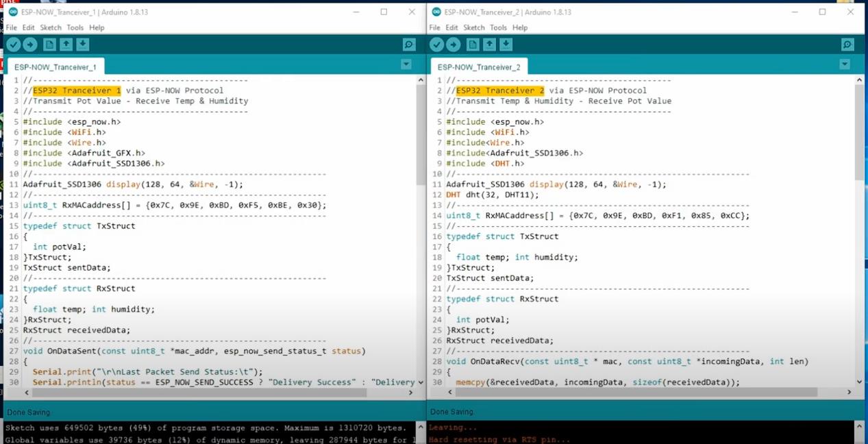Open Serial Monitor in Tranceiver_2 window
Screen dimensions: 868x444
[847, 45]
